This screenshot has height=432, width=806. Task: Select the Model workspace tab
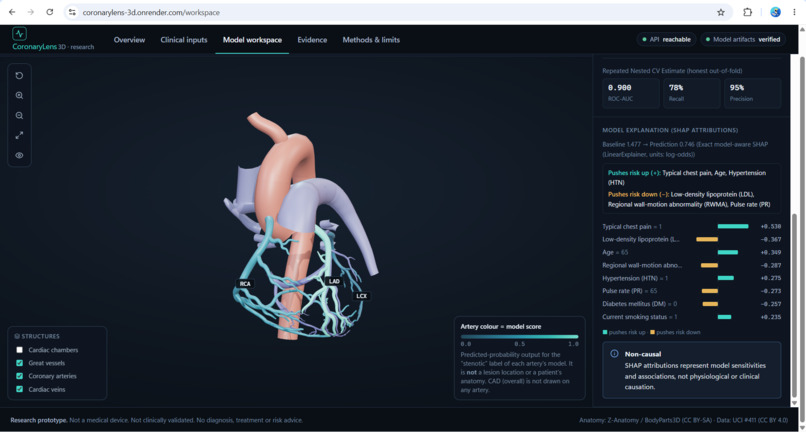pyautogui.click(x=252, y=40)
